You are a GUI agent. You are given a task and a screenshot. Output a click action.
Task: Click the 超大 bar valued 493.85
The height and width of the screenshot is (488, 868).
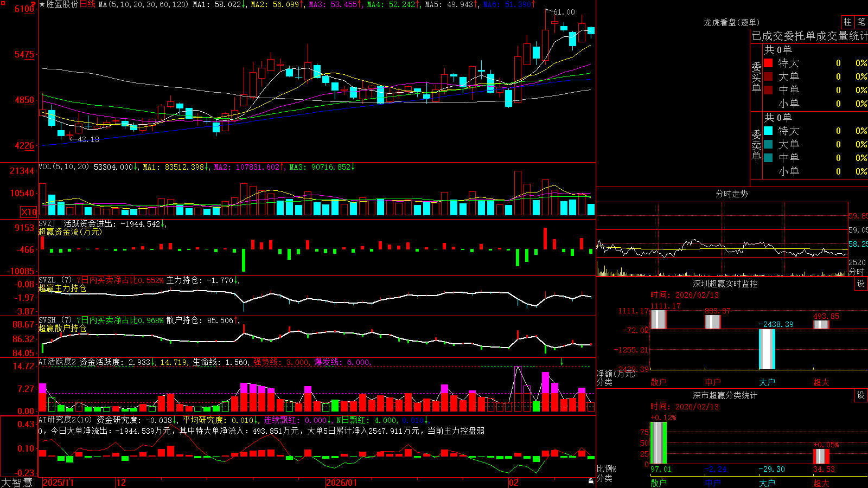click(821, 324)
